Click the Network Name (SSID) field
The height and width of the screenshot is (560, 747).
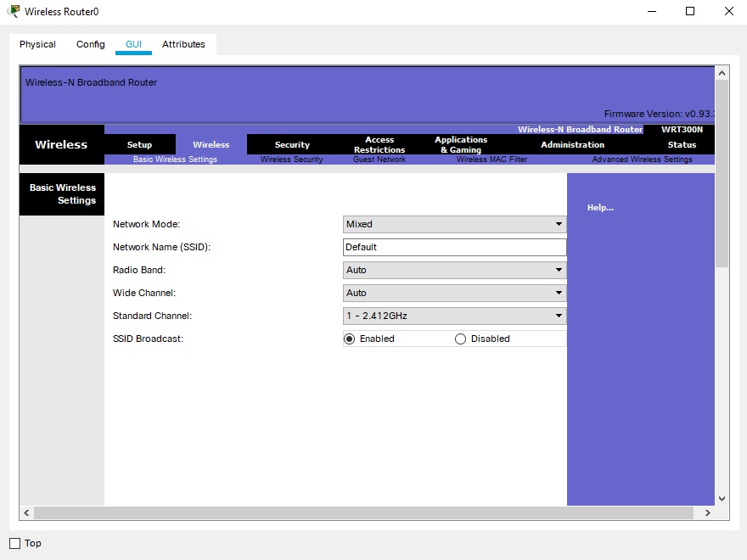[454, 247]
